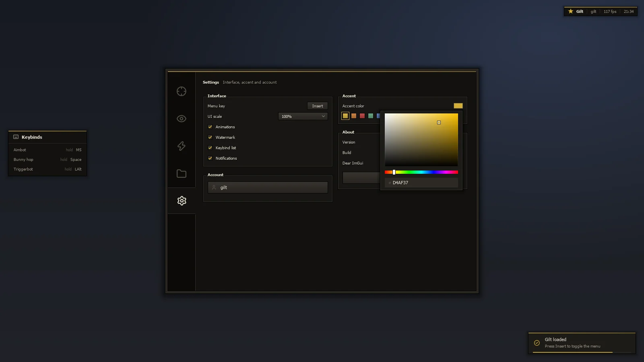Click the Menu key label
644x362 pixels.
pos(216,106)
